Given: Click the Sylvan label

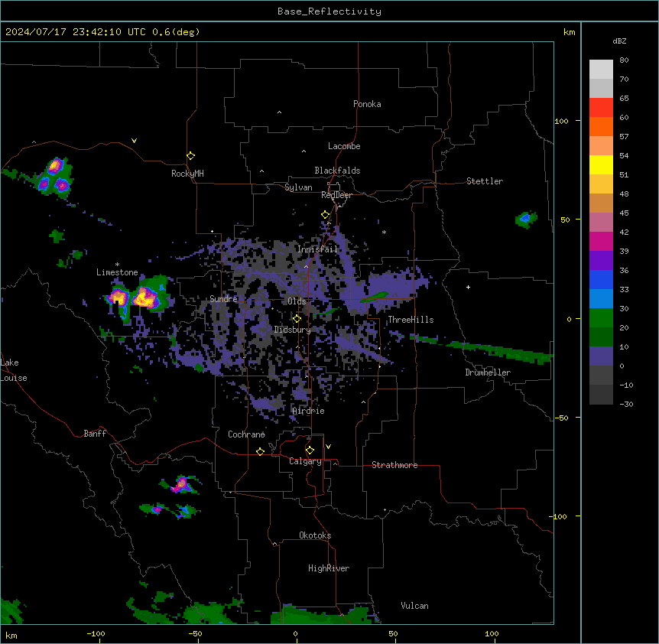Looking at the screenshot, I should tap(298, 187).
